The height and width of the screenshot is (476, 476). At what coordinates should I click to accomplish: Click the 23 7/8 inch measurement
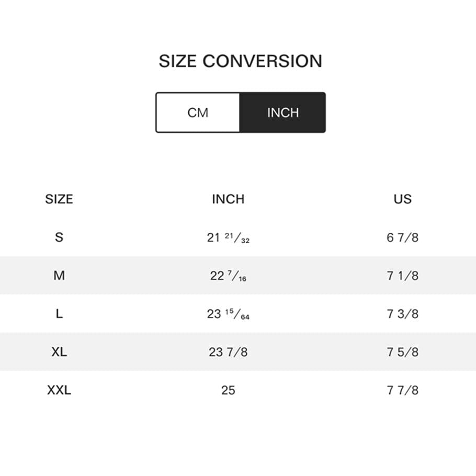(228, 352)
